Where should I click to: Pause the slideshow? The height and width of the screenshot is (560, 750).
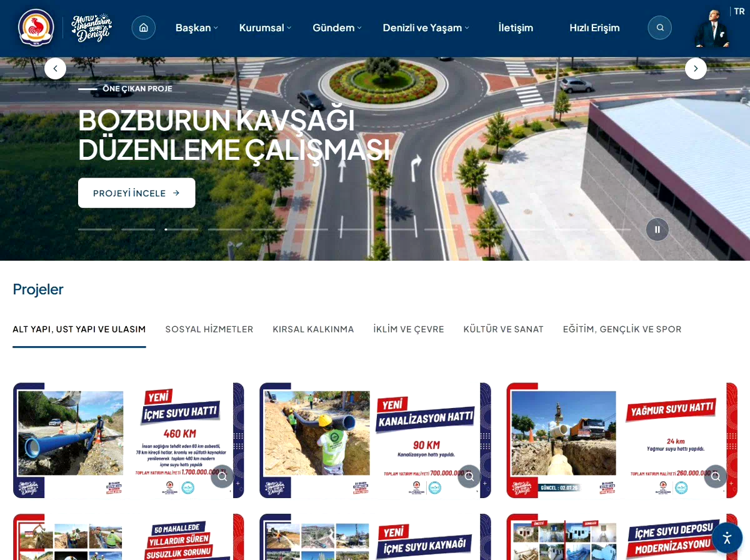coord(657,229)
